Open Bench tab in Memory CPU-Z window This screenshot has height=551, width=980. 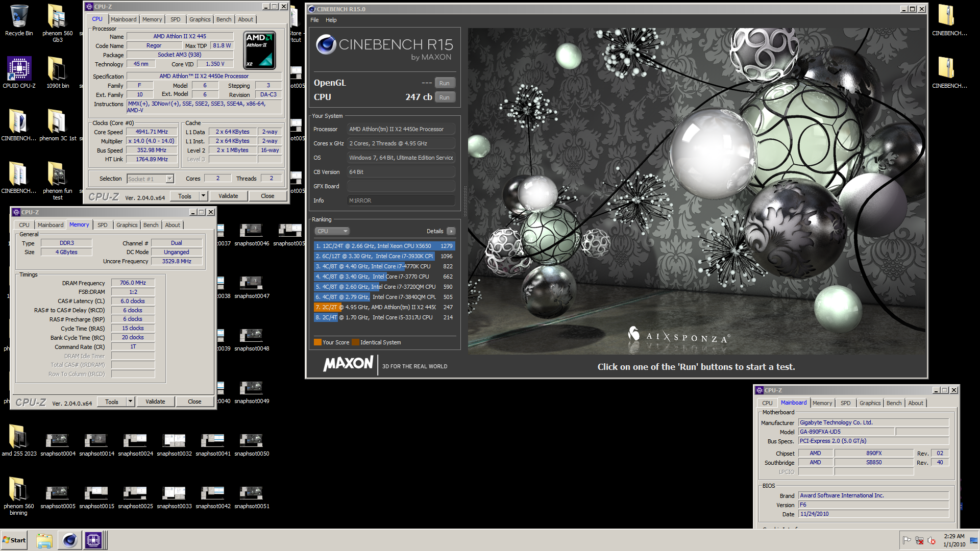(x=151, y=225)
